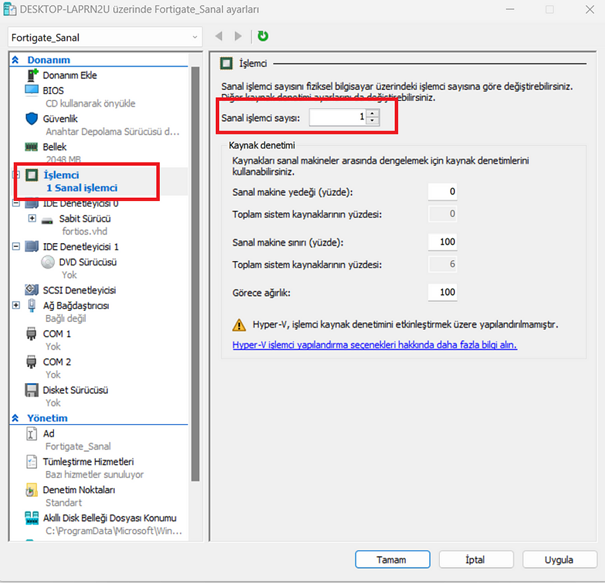Click the left panel vertical scrollbar

coord(196,274)
